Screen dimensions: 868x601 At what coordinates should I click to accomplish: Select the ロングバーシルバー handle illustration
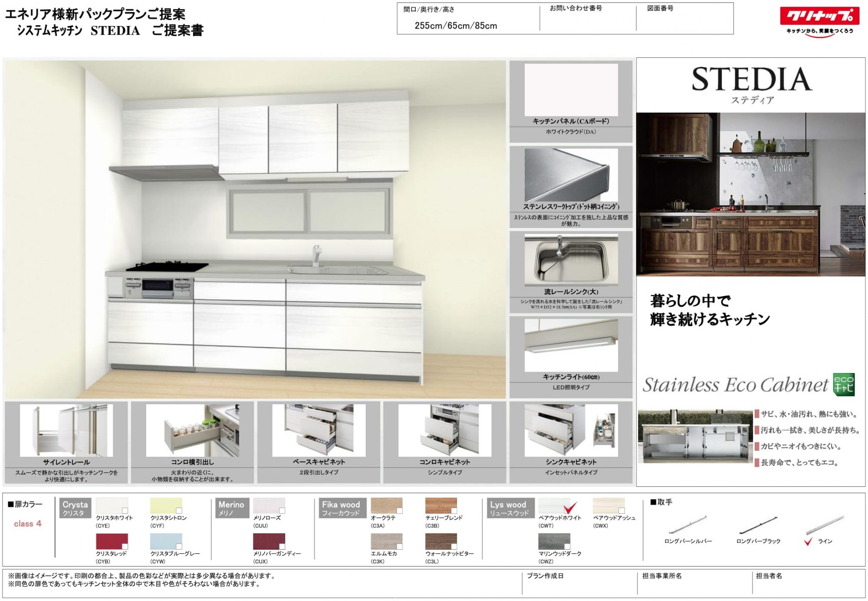coord(688,525)
